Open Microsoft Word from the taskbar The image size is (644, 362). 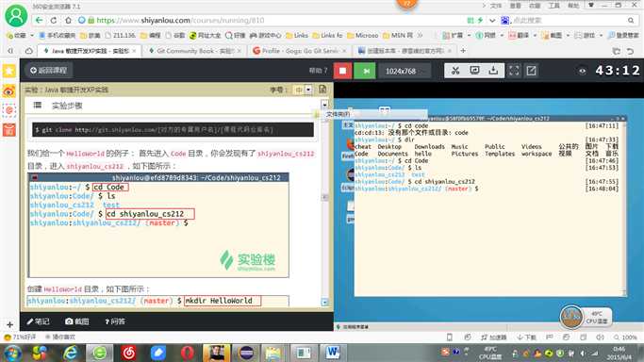[333, 353]
